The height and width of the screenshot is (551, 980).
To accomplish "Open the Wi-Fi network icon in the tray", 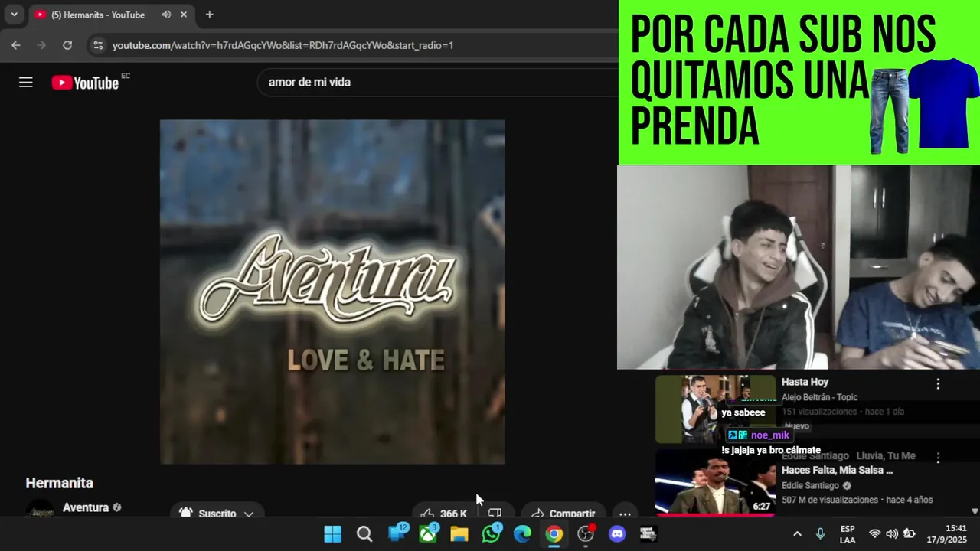I will (x=874, y=534).
